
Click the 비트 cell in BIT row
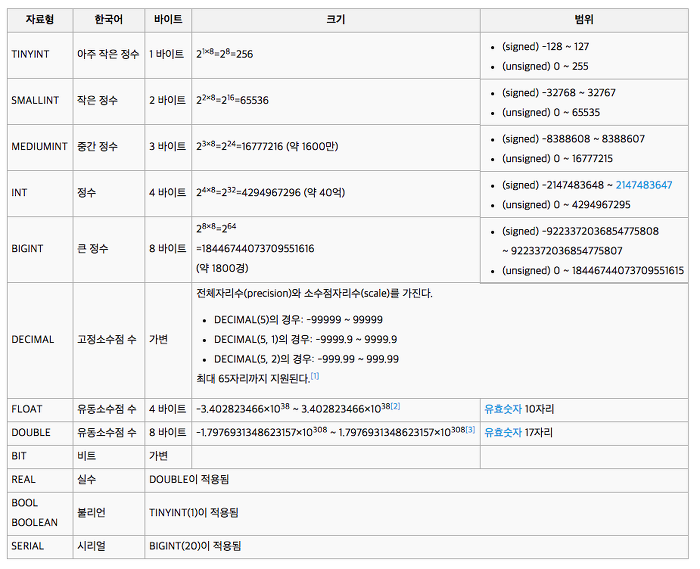[x=108, y=456]
